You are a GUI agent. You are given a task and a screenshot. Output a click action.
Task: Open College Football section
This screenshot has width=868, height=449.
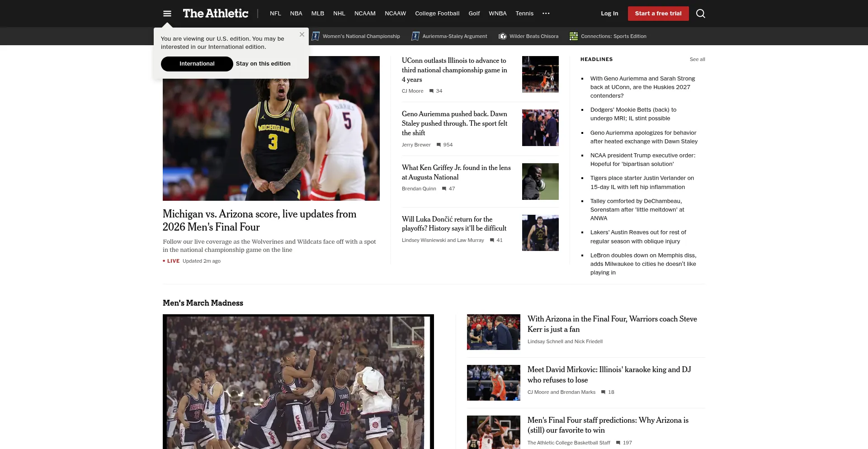(437, 14)
